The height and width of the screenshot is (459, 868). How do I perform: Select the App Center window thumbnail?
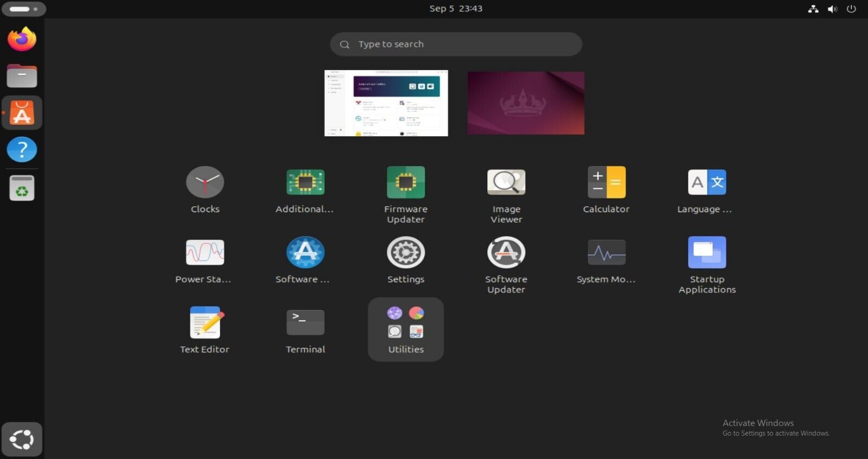point(386,103)
